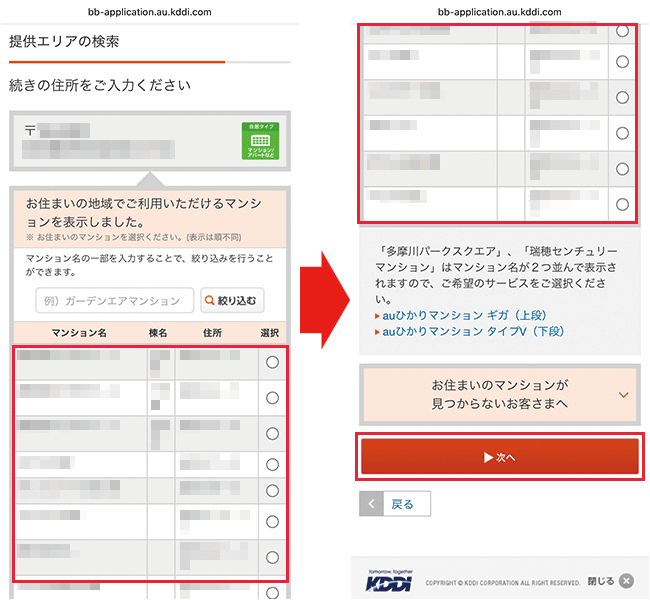
Task: Select the second radio button on right screen
Action: (x=622, y=62)
